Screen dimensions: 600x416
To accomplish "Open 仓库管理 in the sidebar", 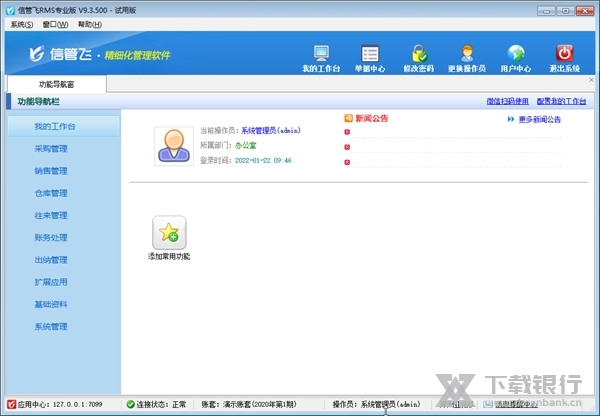I will point(51,193).
